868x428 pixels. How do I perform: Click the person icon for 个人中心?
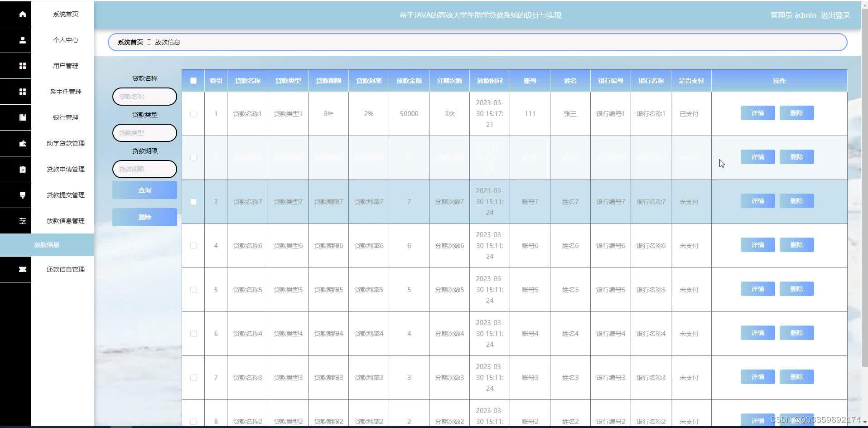point(22,40)
